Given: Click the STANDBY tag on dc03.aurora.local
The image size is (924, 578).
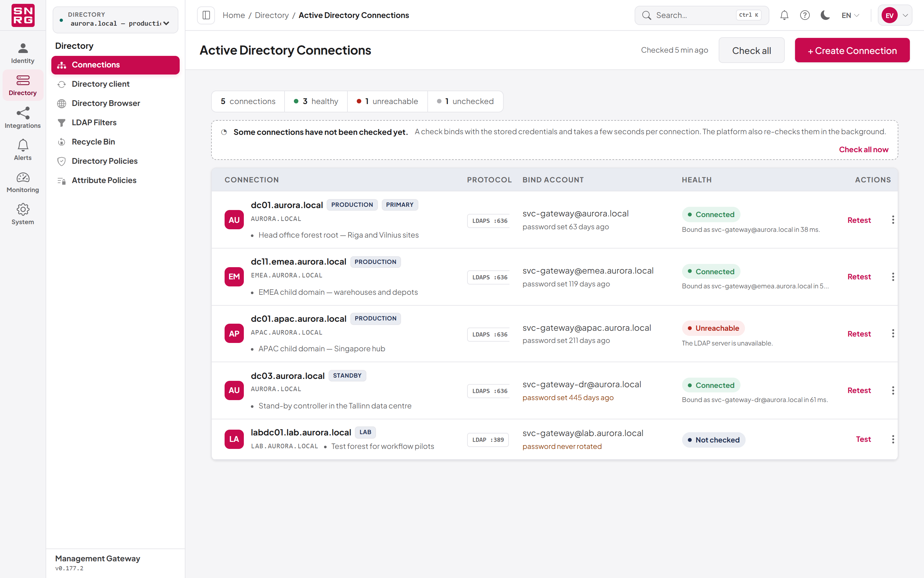Looking at the screenshot, I should pos(347,375).
